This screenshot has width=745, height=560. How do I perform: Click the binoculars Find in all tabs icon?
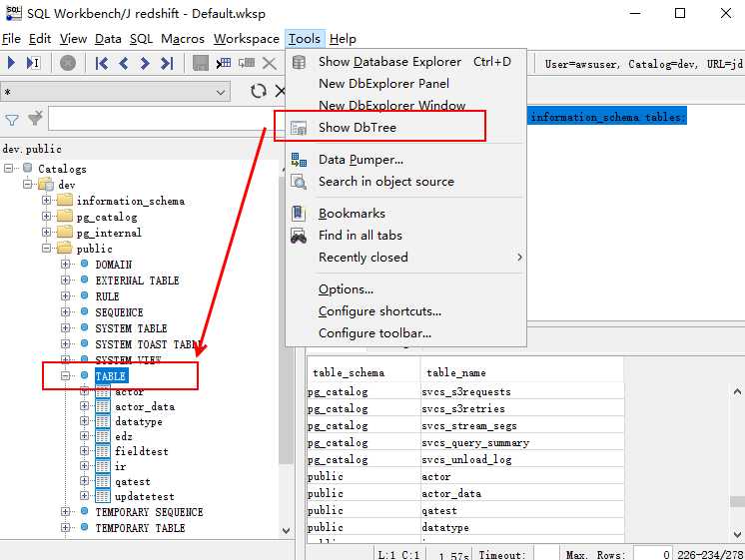click(299, 236)
